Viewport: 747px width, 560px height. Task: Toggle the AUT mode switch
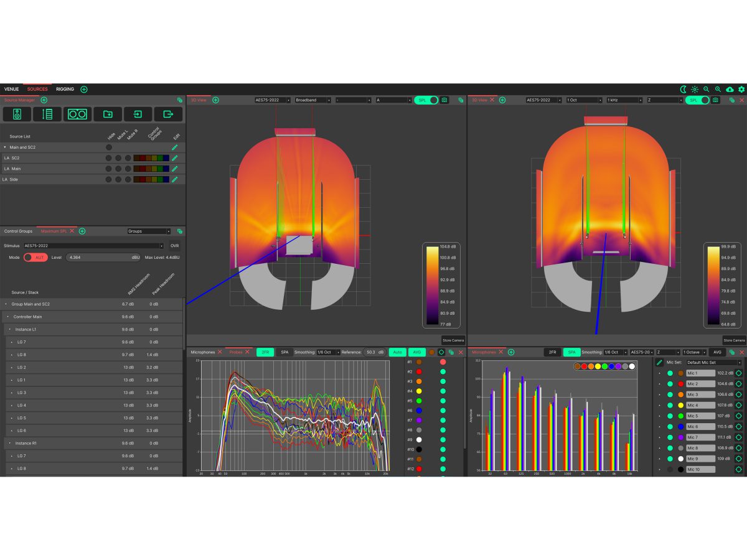pos(35,258)
